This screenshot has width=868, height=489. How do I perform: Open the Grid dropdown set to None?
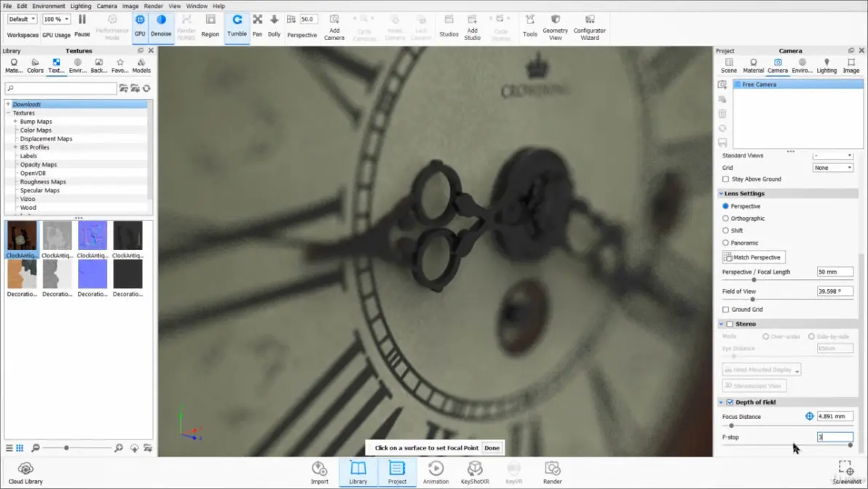point(832,167)
